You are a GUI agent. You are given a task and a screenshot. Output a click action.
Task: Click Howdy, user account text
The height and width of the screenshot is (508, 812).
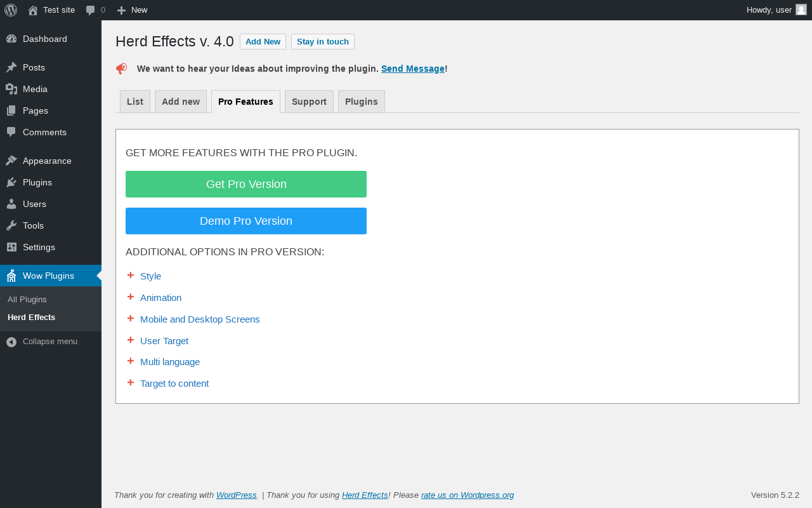pos(769,10)
